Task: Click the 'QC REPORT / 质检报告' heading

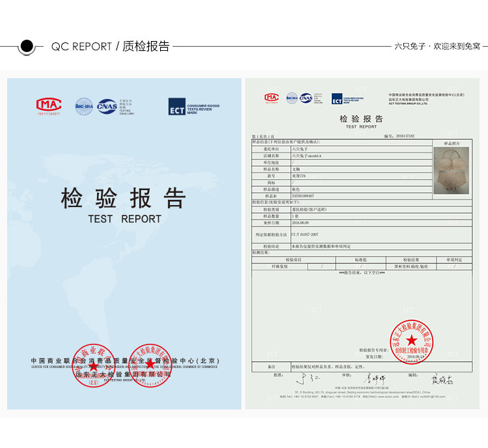Action: pyautogui.click(x=110, y=46)
